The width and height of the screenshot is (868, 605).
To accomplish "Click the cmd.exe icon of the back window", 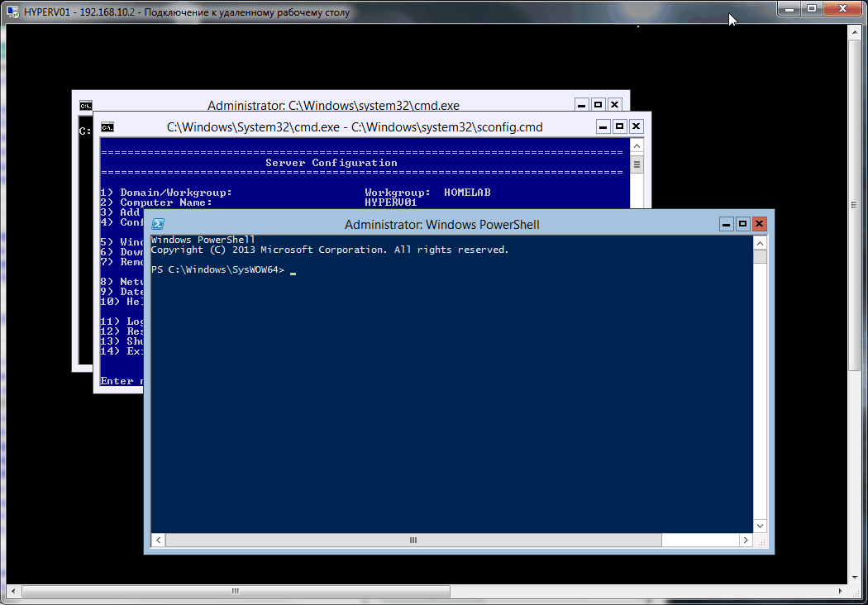I will tap(86, 106).
